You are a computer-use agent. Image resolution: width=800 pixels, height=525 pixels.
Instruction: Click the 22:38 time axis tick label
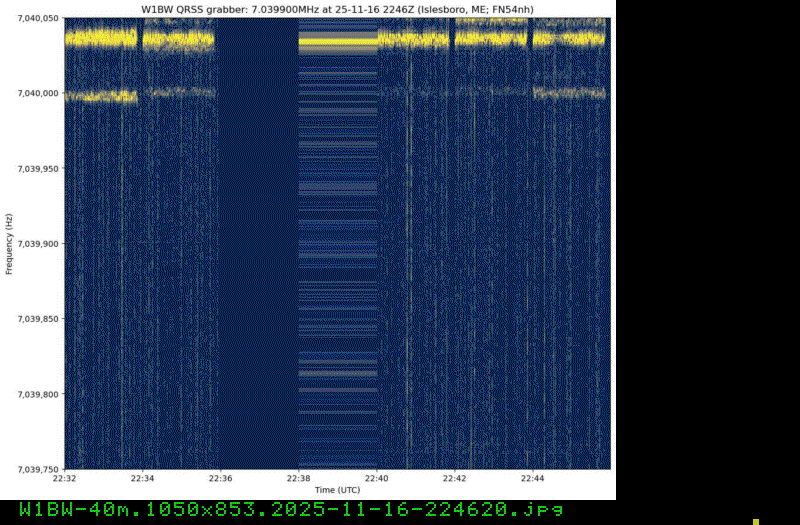(298, 479)
